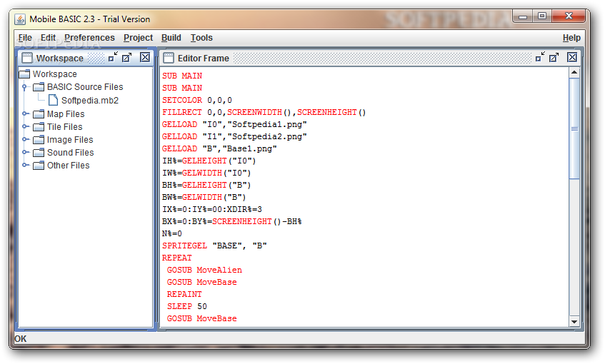The height and width of the screenshot is (364, 605).
Task: Click the "Softpedia1.png" GELLOAD line
Action: (x=234, y=125)
